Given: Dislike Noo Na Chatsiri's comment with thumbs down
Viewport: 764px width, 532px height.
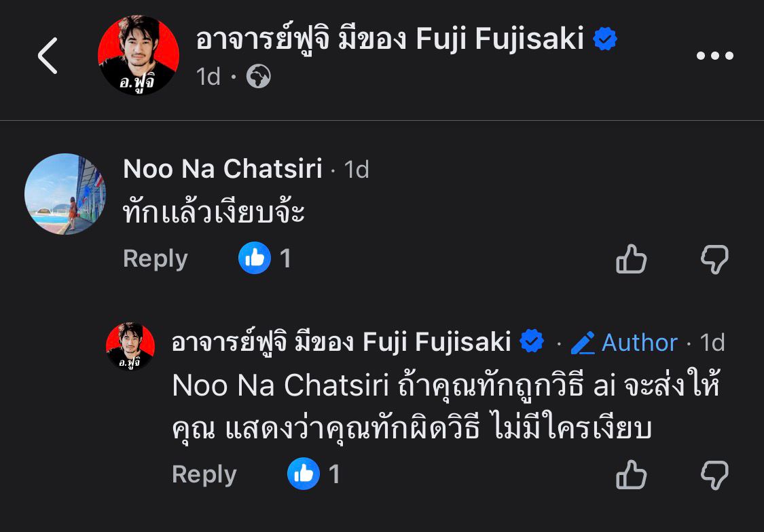Looking at the screenshot, I should coord(714,259).
